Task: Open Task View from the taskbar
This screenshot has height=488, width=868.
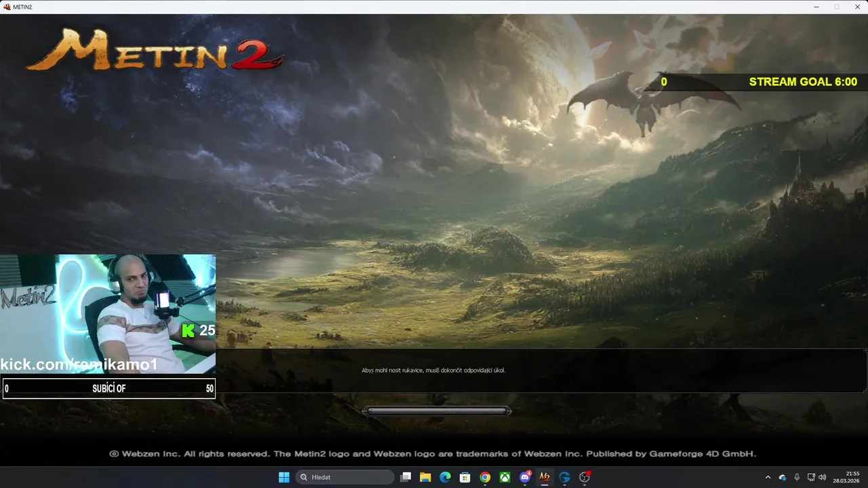Action: pyautogui.click(x=406, y=477)
